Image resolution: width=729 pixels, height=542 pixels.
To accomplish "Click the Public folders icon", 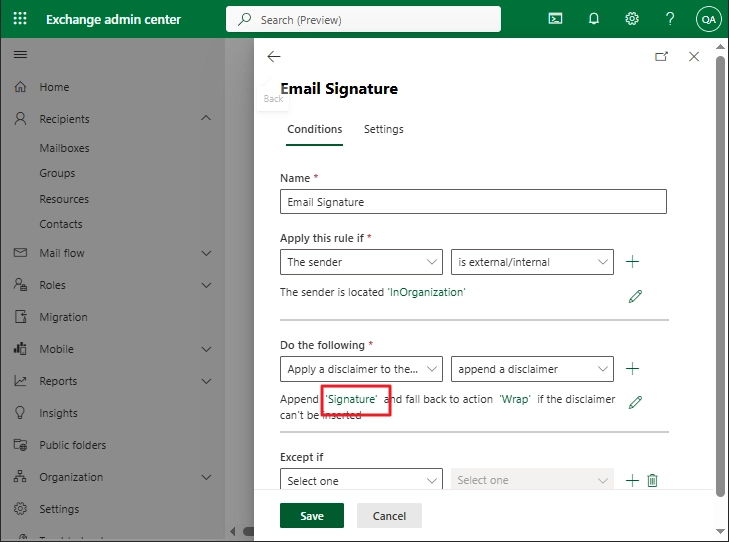I will pos(20,445).
